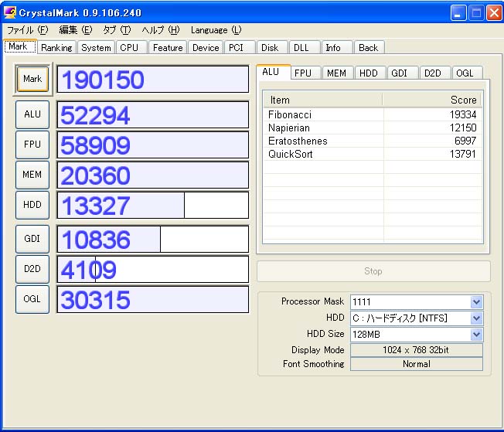The height and width of the screenshot is (432, 504).
Task: Switch to the CPU tab
Action: (x=131, y=48)
